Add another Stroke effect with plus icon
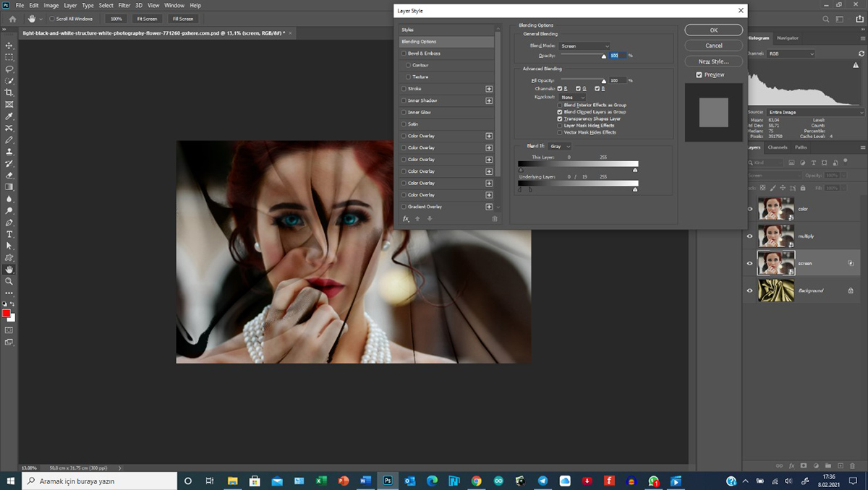 click(x=489, y=89)
